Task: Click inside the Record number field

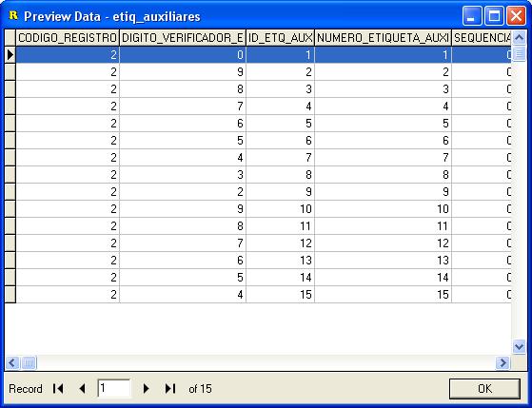Action: 114,388
